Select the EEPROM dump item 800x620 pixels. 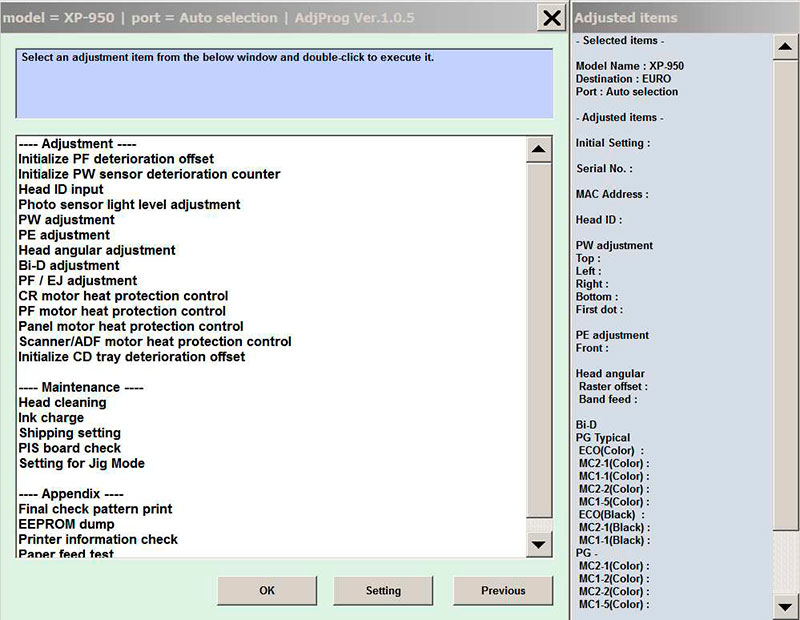[x=67, y=525]
